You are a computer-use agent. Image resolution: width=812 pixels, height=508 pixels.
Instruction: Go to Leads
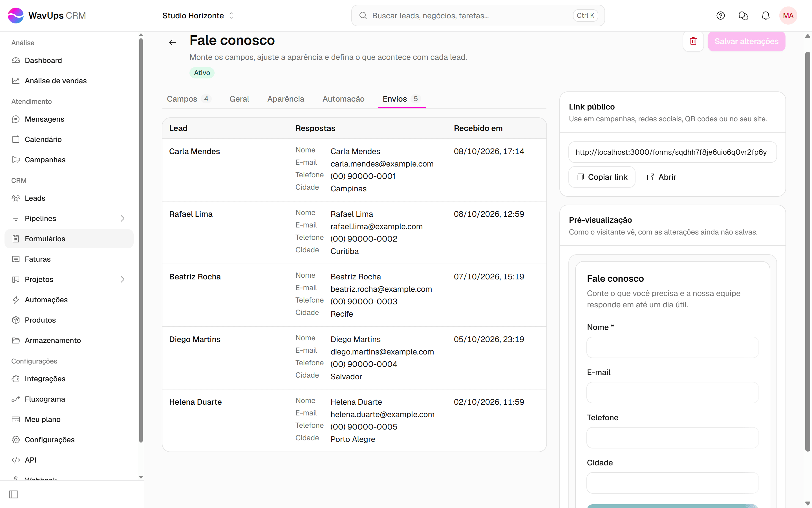(x=69, y=198)
